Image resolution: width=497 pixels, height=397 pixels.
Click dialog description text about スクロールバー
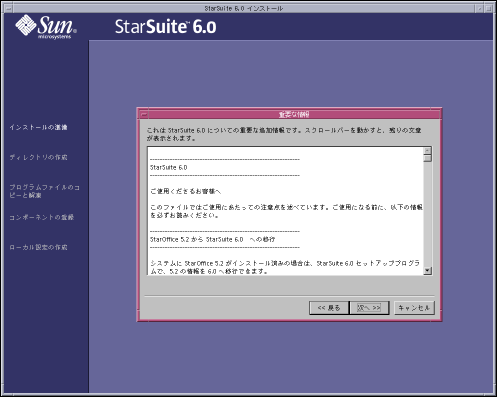coord(284,134)
